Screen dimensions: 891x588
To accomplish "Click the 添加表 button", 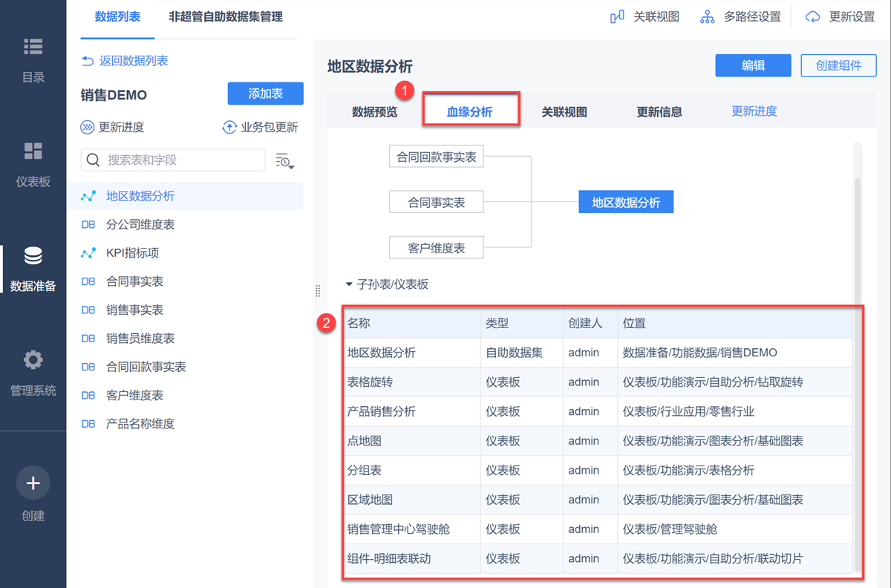I will pos(265,94).
